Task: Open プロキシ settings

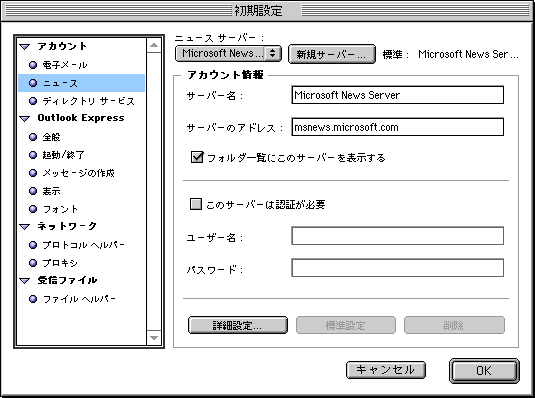Action: point(60,263)
